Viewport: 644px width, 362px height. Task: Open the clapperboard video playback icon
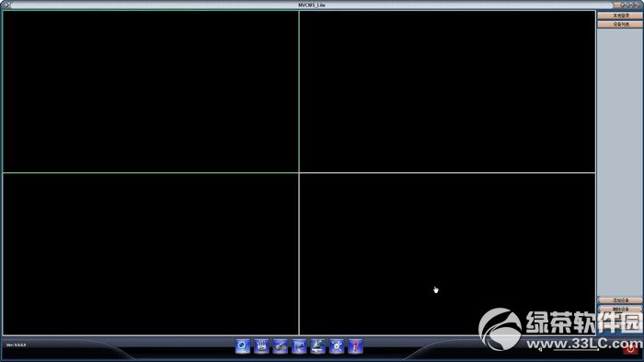click(261, 346)
